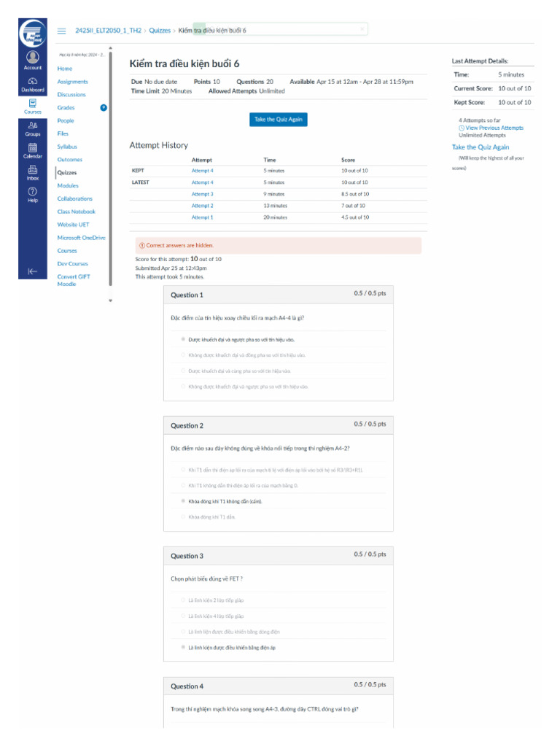Open Attempt 2 link
This screenshot has height=747, width=560.
(203, 206)
